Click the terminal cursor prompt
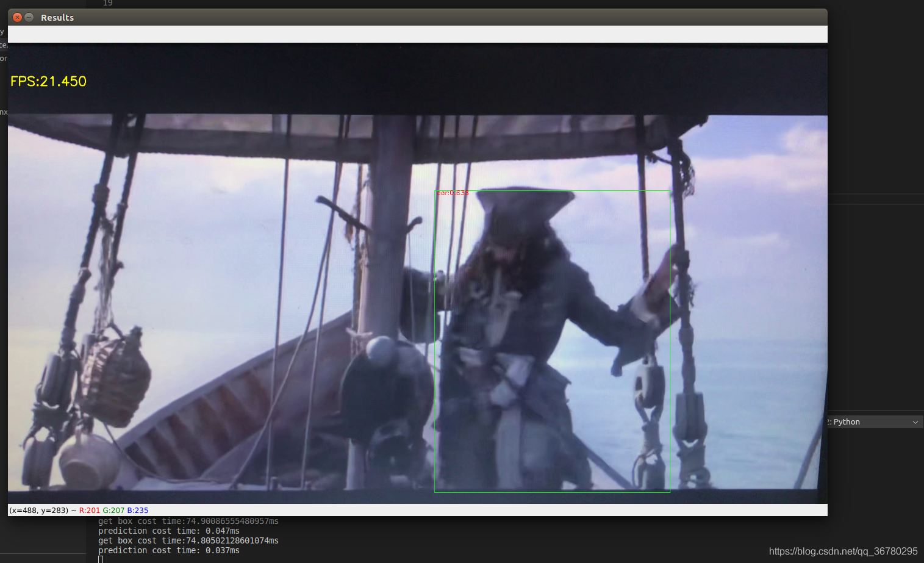924x563 pixels. coord(101,559)
